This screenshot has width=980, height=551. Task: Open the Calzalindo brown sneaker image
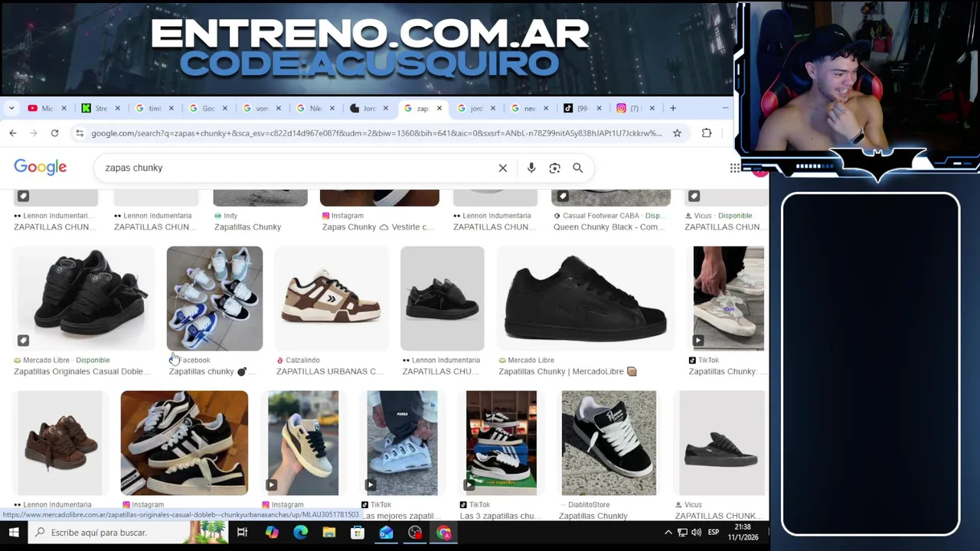point(331,298)
